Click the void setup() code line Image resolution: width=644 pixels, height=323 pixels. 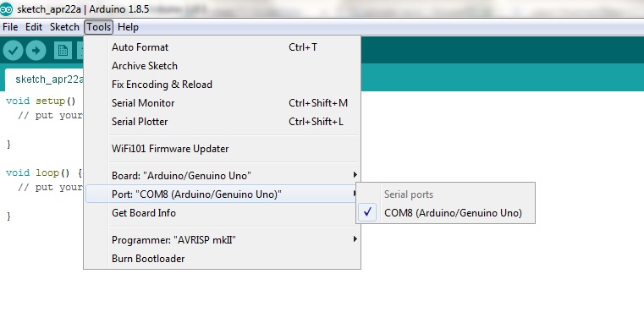[x=41, y=101]
